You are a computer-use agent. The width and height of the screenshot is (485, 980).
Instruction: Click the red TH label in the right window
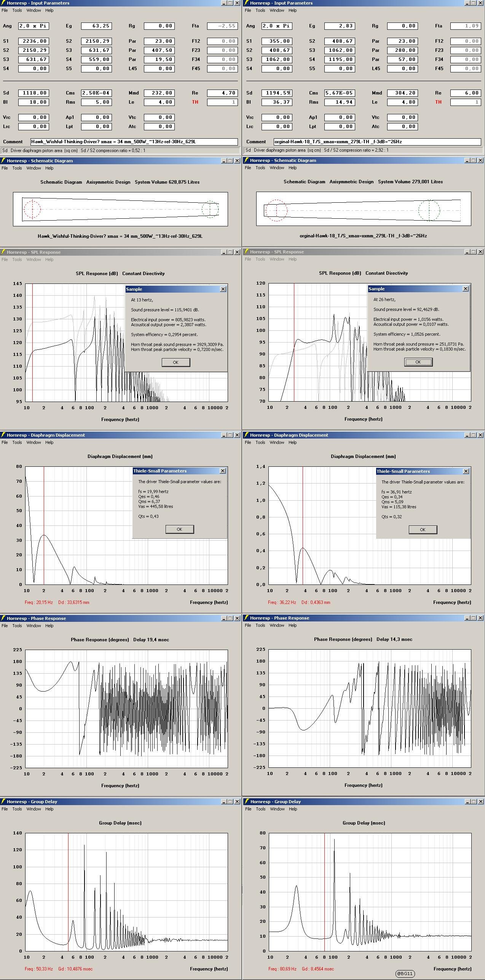click(x=439, y=102)
